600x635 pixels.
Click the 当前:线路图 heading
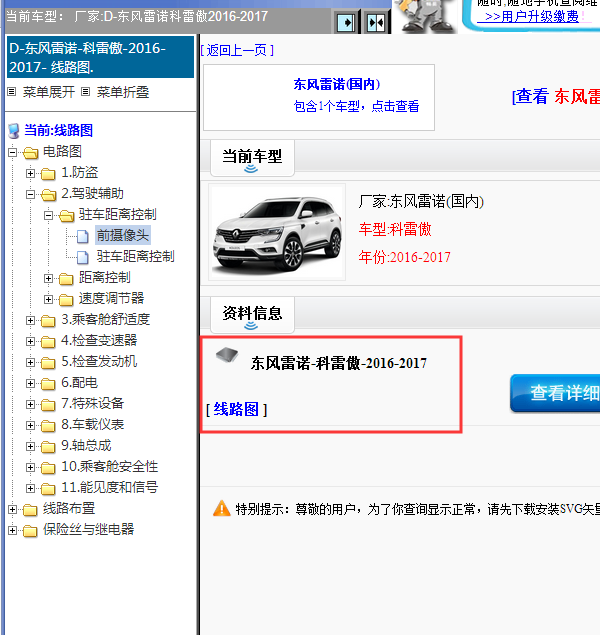click(59, 130)
